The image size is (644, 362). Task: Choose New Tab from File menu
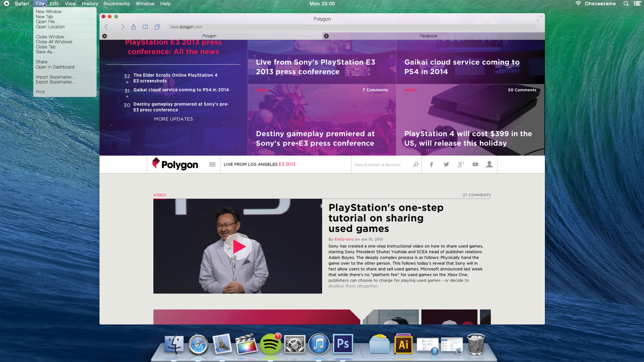click(x=65, y=17)
